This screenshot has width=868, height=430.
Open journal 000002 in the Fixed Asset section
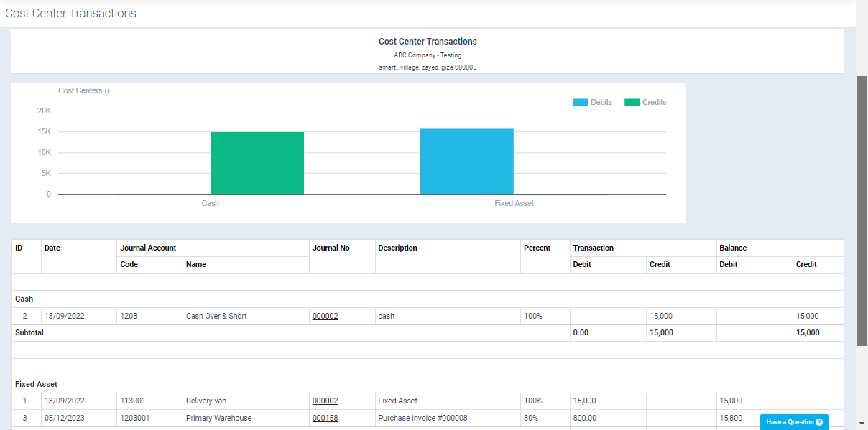pos(325,401)
